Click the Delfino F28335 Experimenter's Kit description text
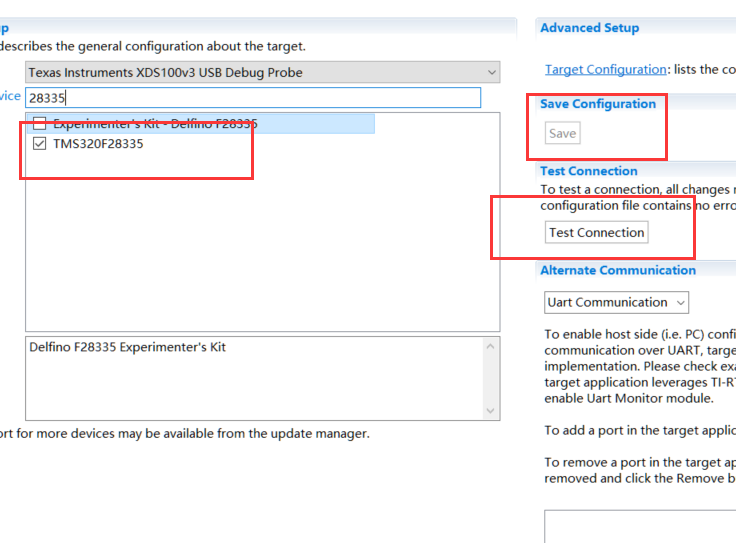The height and width of the screenshot is (543, 736). click(x=128, y=347)
